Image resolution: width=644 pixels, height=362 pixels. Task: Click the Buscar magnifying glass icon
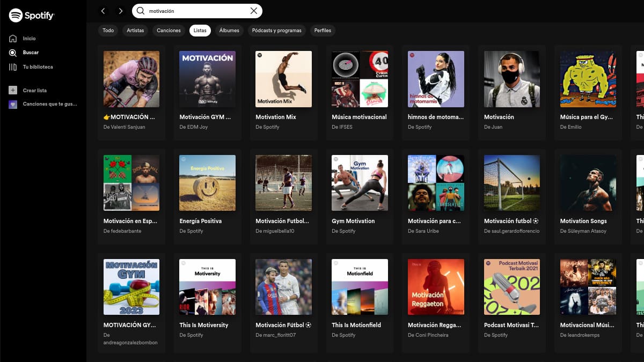click(x=12, y=53)
